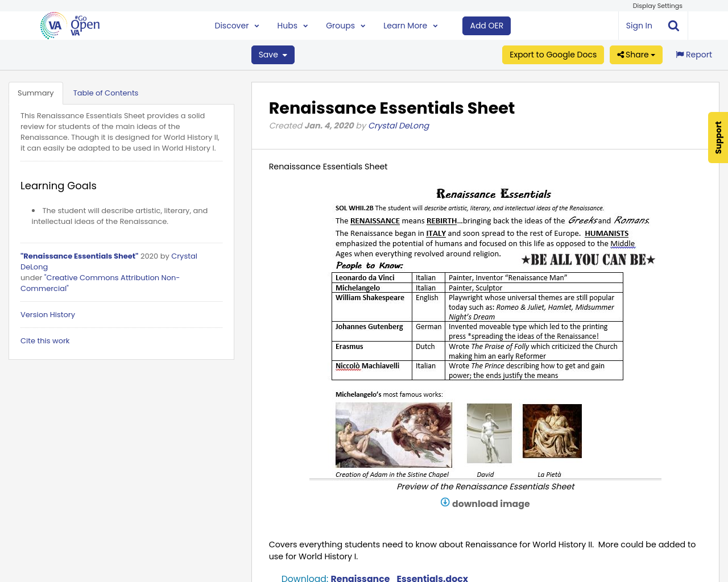
Task: Toggle the Share dropdown open
Action: 653,55
